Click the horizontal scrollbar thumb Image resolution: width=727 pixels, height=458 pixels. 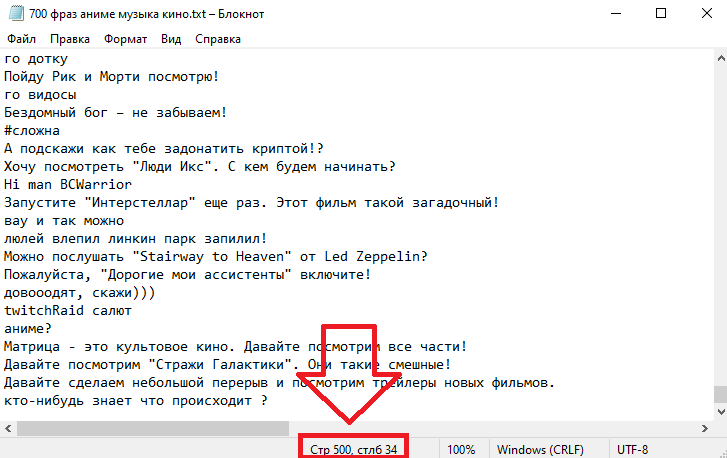tap(153, 428)
